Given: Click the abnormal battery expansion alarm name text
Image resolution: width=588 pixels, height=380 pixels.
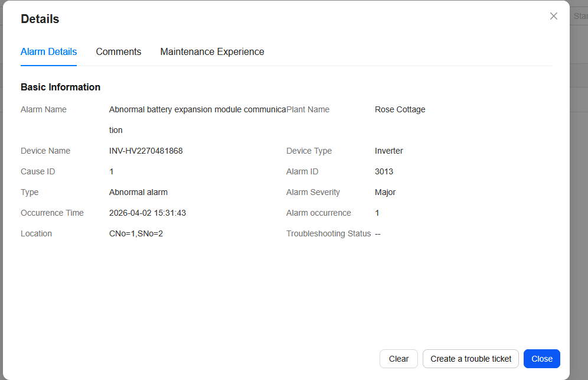Looking at the screenshot, I should (x=197, y=110).
